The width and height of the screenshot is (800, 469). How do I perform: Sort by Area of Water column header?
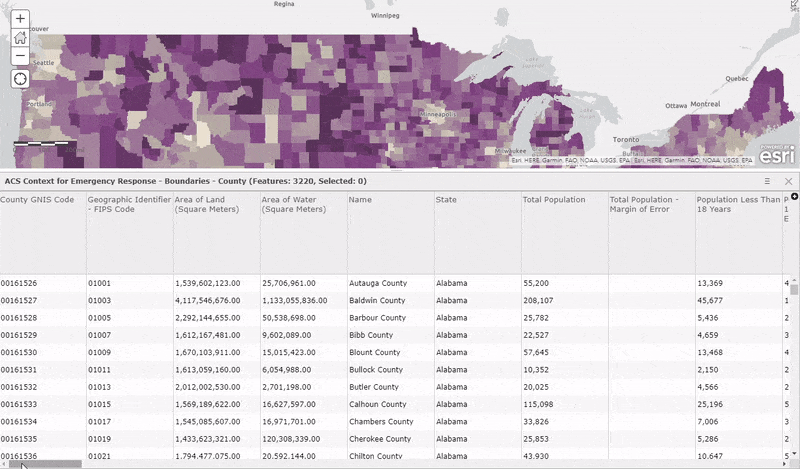coord(294,204)
